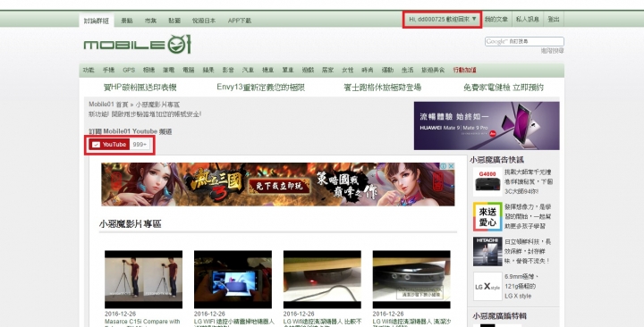
Task: Click the 賓士跑格休旅極勁登場 promo link
Action: [383, 88]
